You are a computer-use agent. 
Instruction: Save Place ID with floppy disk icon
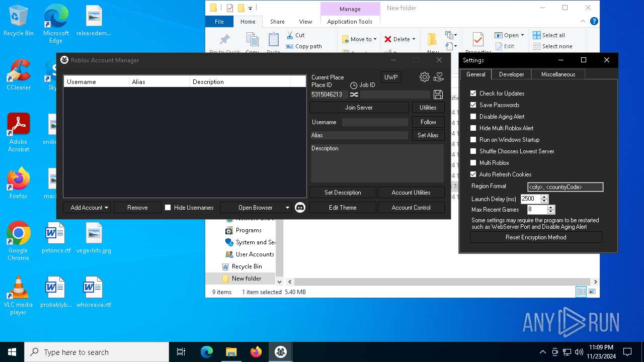[x=438, y=95]
